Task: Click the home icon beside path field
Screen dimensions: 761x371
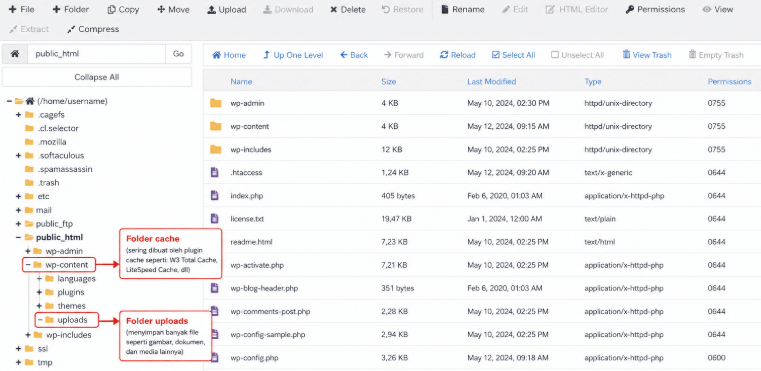Action: [15, 54]
